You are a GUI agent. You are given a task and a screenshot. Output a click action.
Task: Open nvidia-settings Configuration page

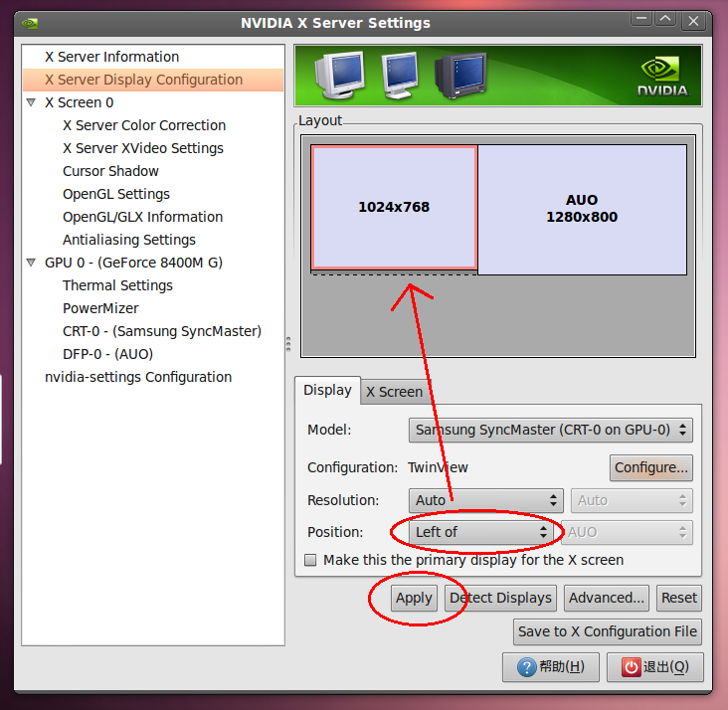coord(138,377)
